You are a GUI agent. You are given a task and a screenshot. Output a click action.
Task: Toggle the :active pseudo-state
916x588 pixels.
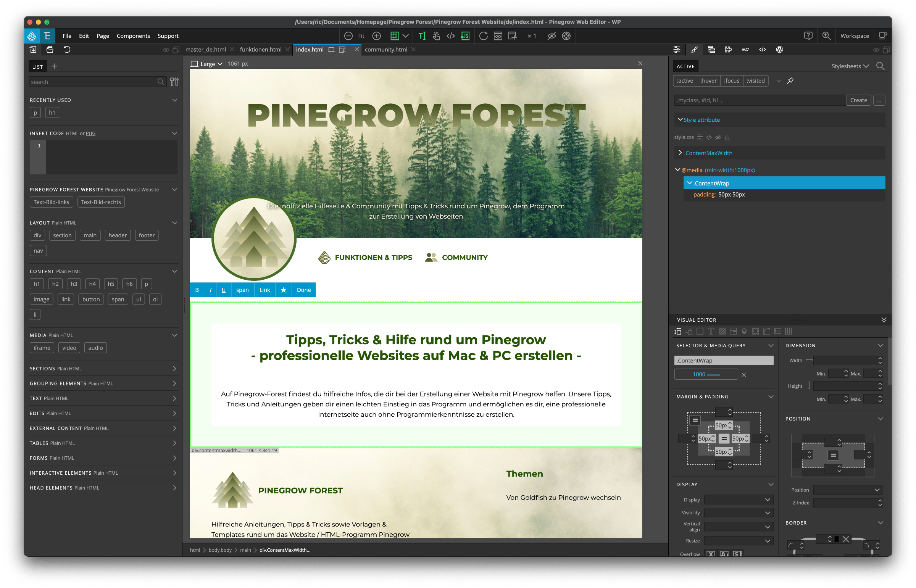(685, 81)
